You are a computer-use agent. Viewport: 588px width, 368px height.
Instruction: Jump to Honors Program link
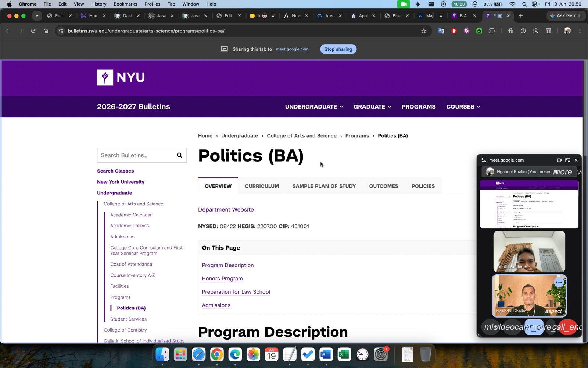click(222, 279)
